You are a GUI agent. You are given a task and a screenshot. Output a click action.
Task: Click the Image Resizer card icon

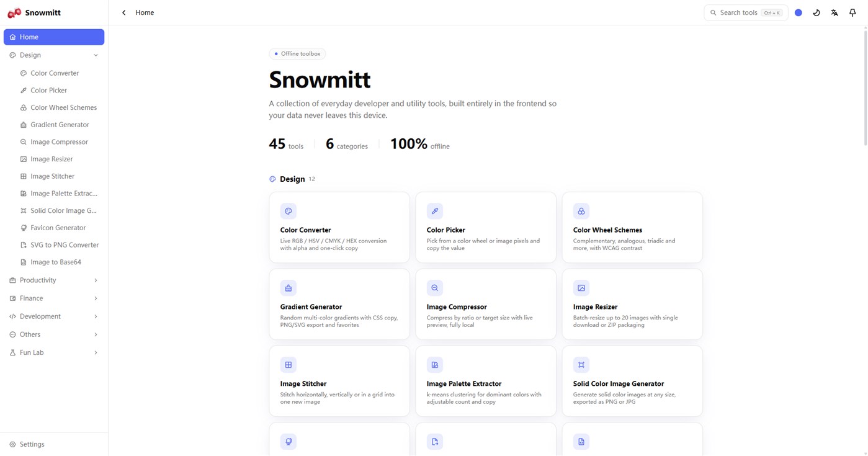coord(581,288)
